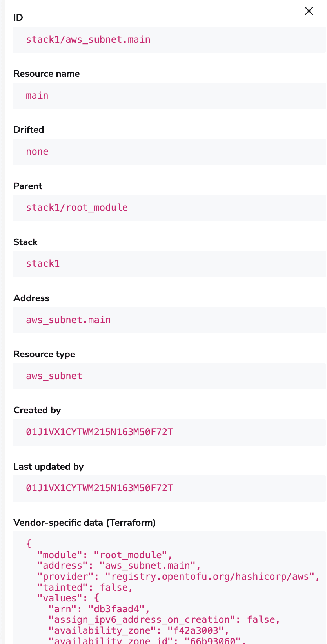Screen dimensions: 327x644
Task: Click the Vendor-specific data (Terraform) heading
Action: 85,523
